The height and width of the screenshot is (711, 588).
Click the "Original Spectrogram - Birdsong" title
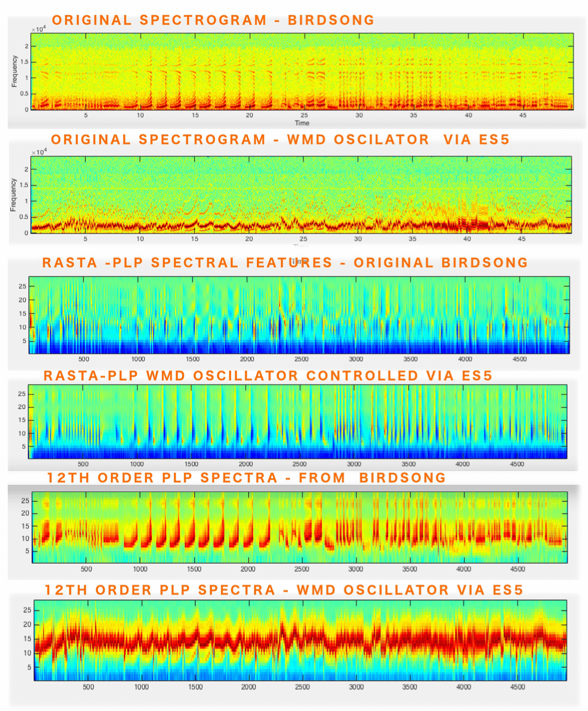point(213,20)
